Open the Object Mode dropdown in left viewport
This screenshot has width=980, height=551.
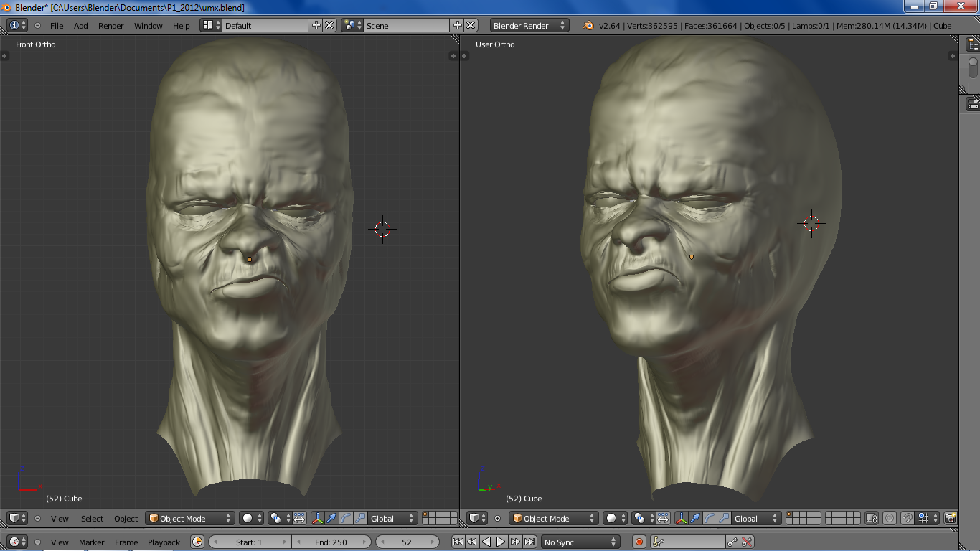190,518
